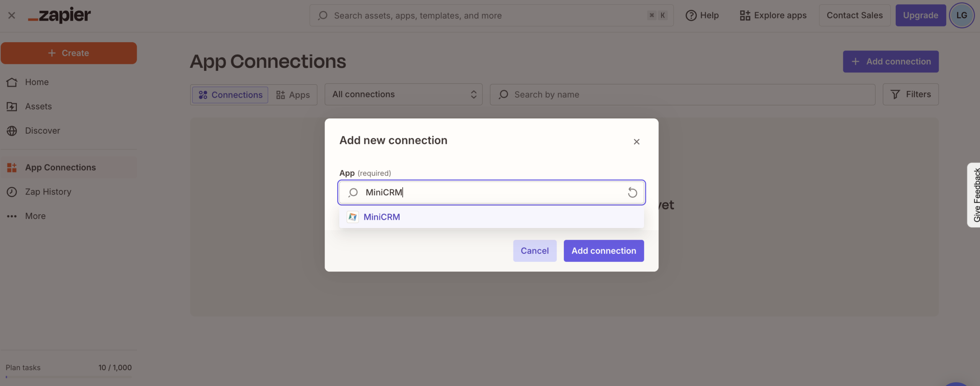Click the Discover globe icon
980x386 pixels.
click(12, 131)
